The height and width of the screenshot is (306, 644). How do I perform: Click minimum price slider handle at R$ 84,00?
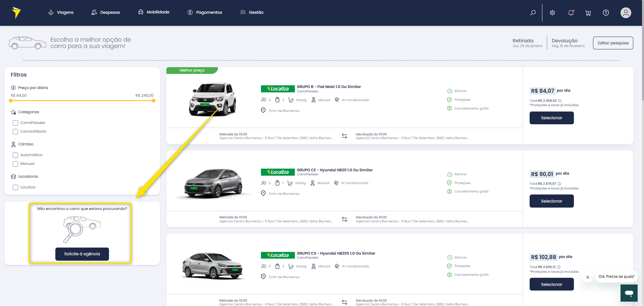tap(11, 101)
